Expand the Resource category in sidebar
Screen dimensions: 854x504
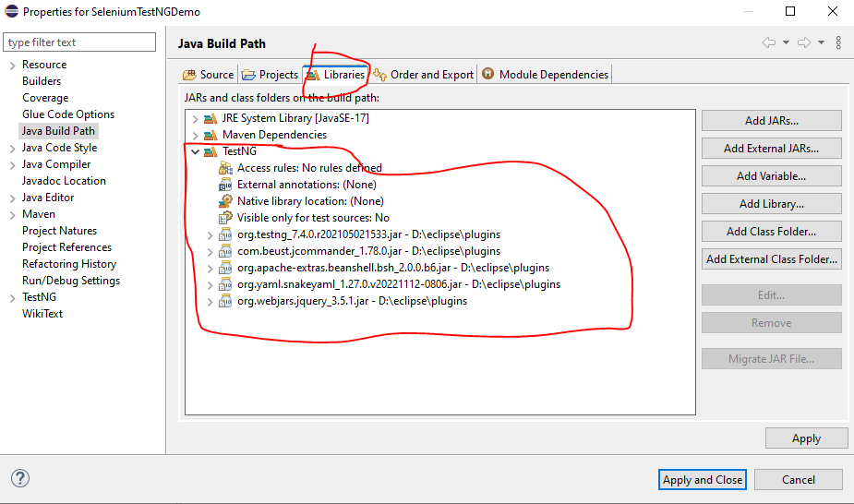pos(12,66)
